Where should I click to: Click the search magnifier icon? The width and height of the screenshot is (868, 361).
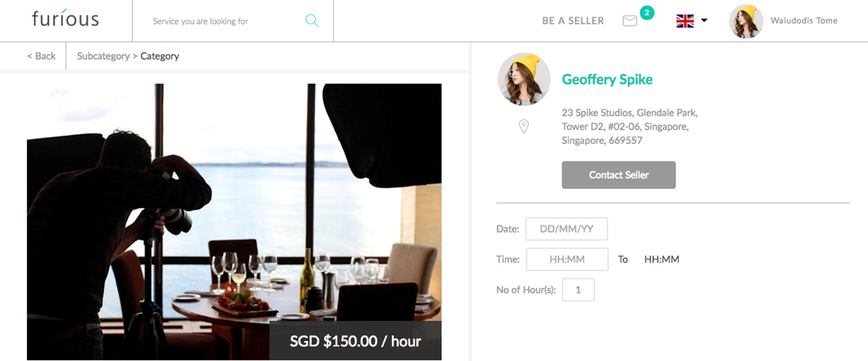point(312,20)
